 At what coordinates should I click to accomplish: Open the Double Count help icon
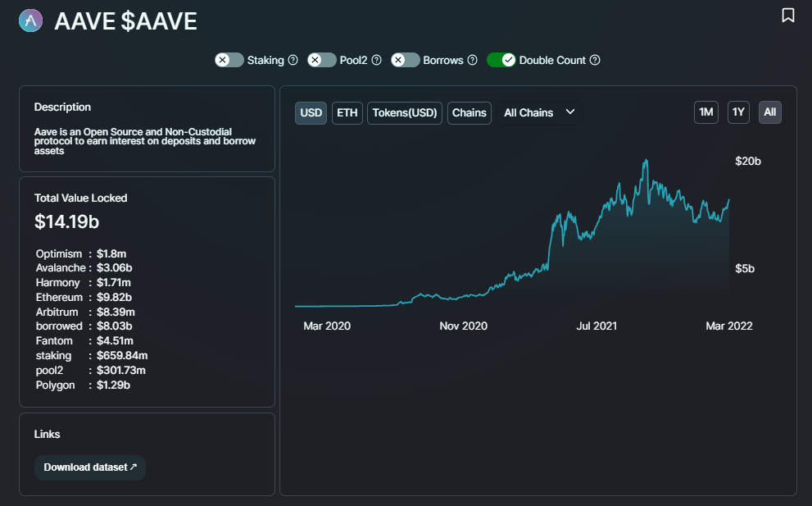pyautogui.click(x=595, y=60)
